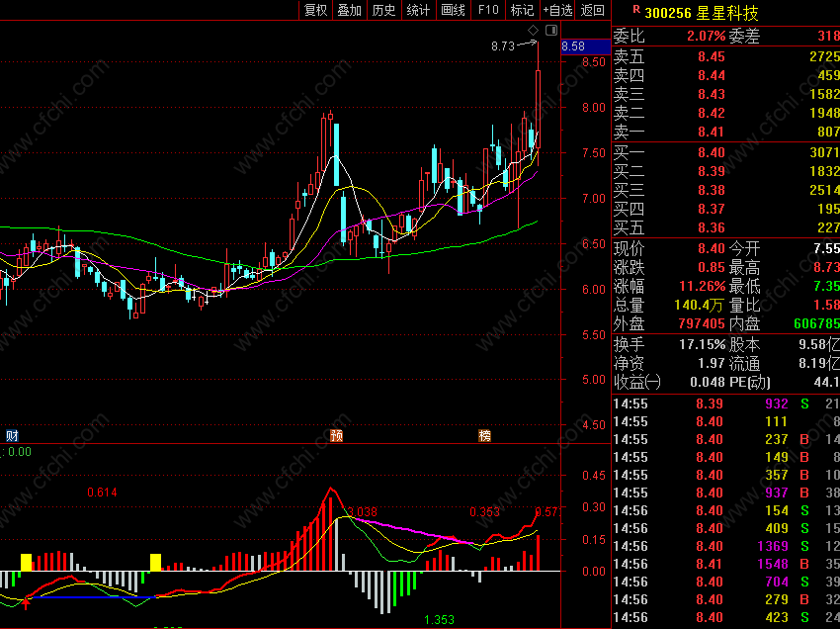Click the red up-arrow signal on indicator

coord(26,604)
